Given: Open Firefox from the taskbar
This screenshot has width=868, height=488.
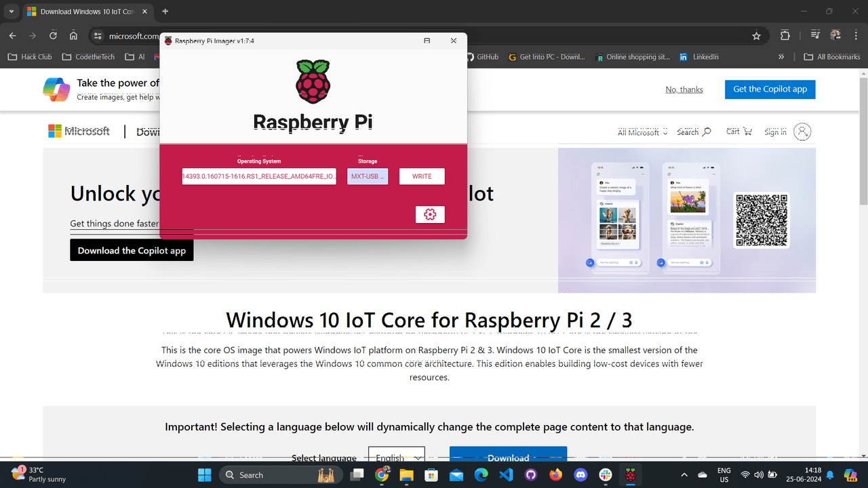Looking at the screenshot, I should coord(556,475).
